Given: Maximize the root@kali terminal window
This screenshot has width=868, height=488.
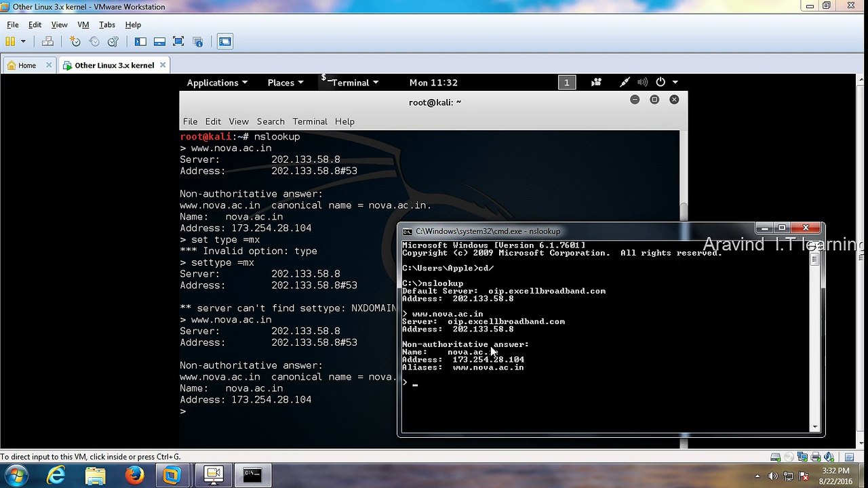Looking at the screenshot, I should coord(654,100).
